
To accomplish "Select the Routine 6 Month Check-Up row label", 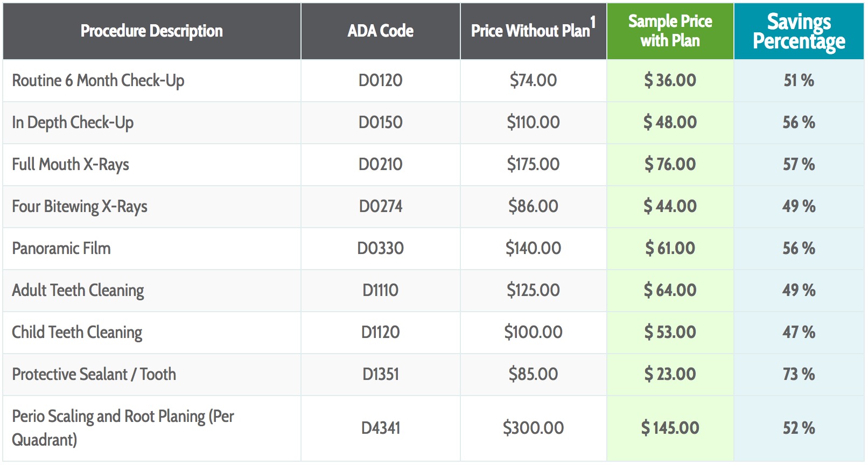I will click(98, 81).
